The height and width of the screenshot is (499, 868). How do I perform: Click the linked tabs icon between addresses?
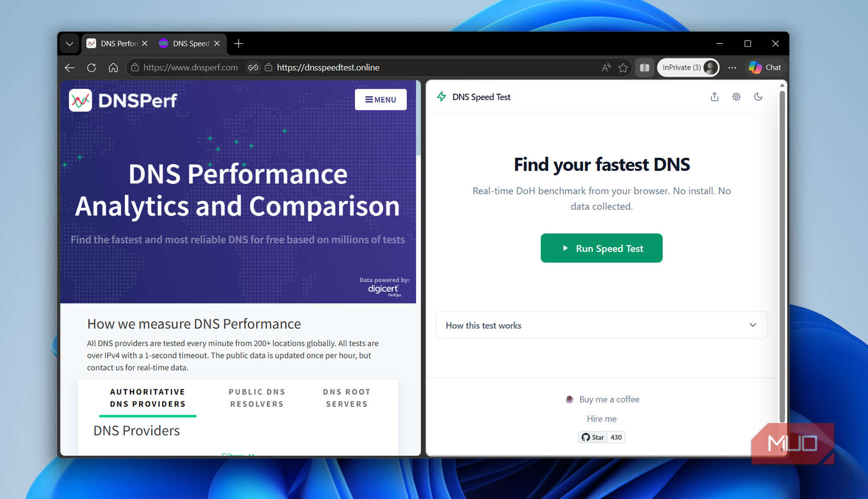point(253,67)
